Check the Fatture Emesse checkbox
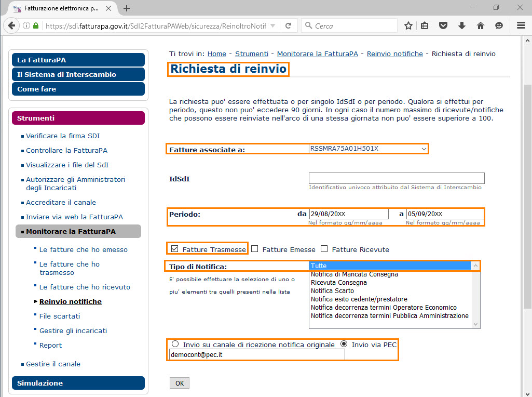The image size is (532, 397). (x=255, y=249)
